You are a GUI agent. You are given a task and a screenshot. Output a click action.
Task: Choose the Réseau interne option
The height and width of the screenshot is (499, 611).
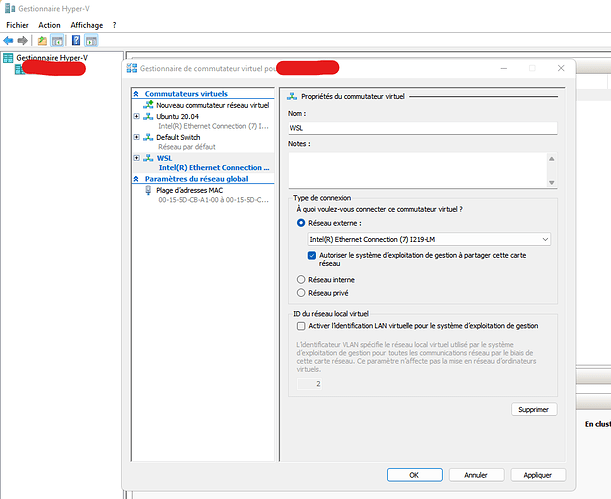click(x=302, y=279)
